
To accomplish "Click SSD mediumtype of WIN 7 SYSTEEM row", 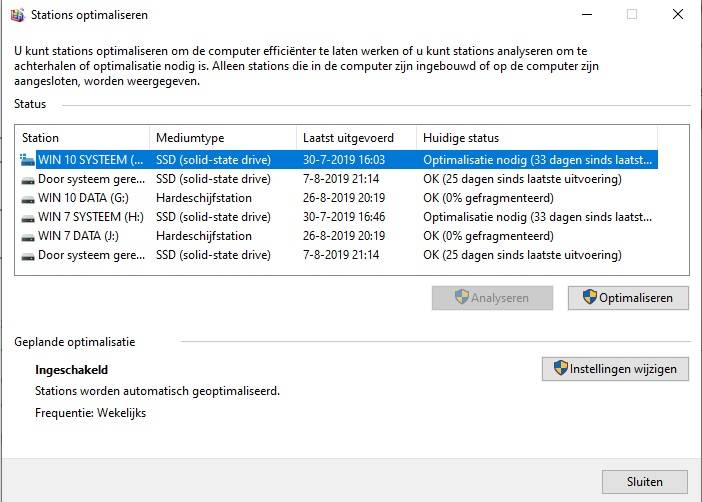I will [213, 217].
